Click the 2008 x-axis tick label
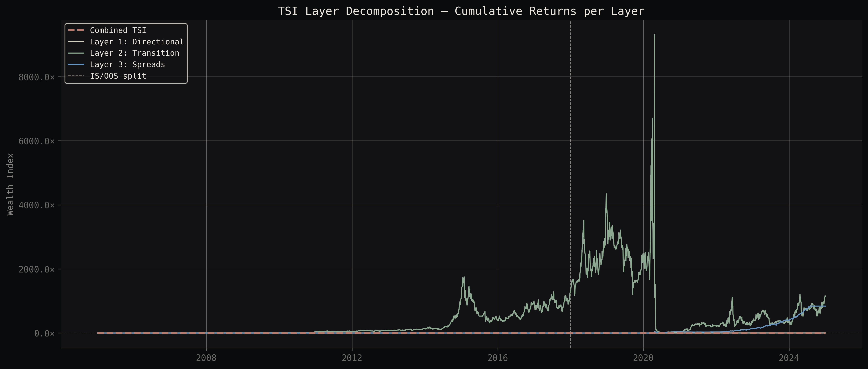 click(x=206, y=358)
